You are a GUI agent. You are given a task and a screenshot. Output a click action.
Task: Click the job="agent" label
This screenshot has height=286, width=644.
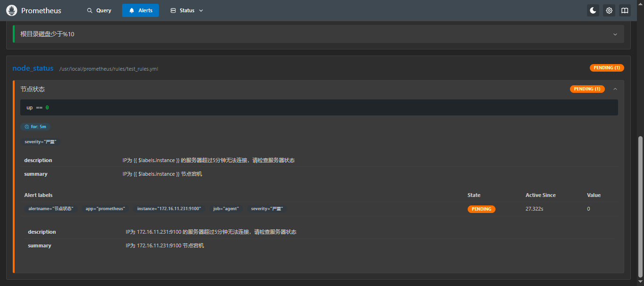coord(226,209)
